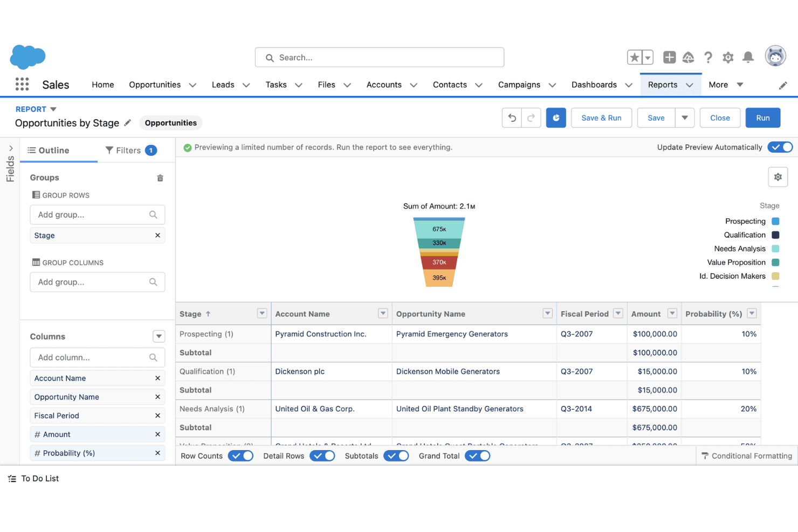Toggle Grand Total switch

click(x=478, y=456)
